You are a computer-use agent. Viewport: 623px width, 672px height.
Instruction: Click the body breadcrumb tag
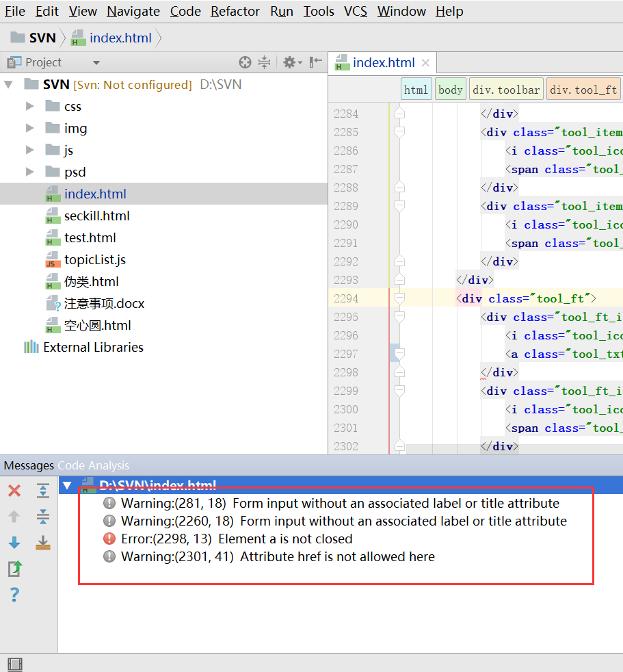coord(451,90)
